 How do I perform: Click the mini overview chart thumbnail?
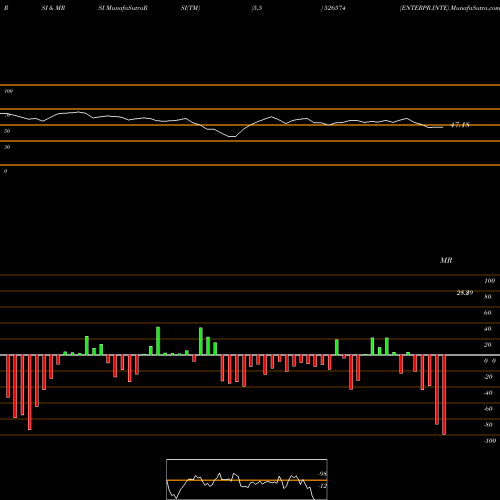coord(247,479)
